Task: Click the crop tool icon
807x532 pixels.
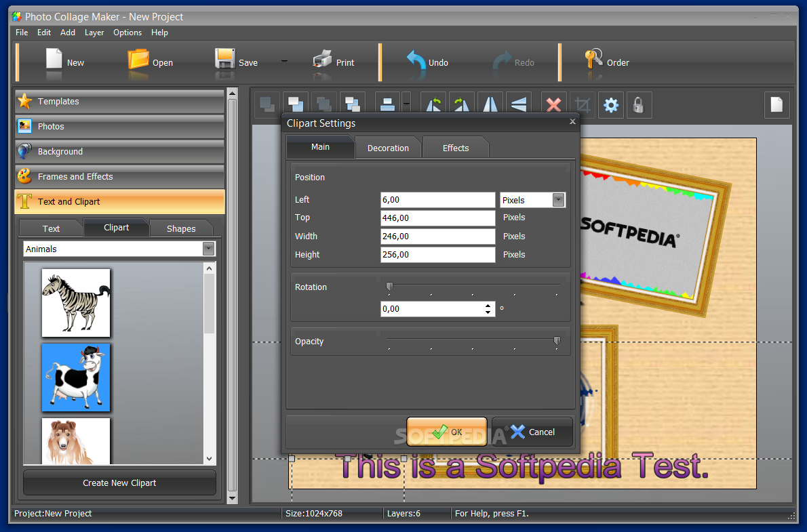Action: (x=583, y=105)
